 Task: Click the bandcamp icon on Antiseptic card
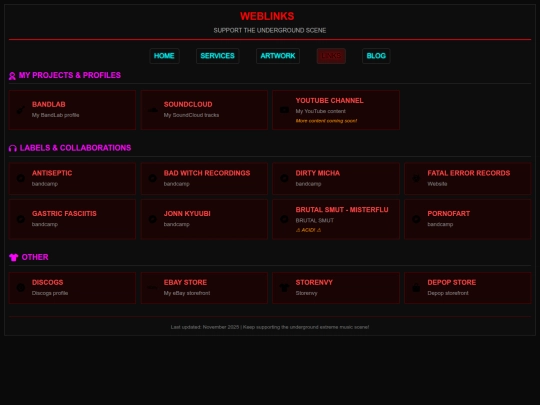[x=21, y=178]
